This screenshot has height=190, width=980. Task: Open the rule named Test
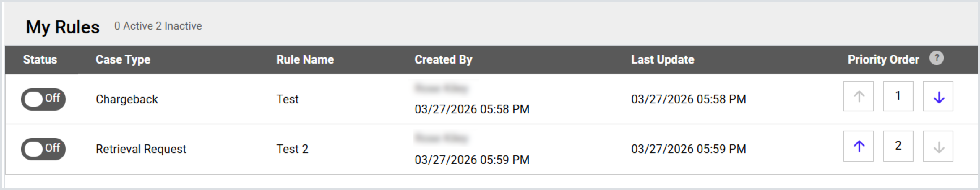[x=287, y=99]
